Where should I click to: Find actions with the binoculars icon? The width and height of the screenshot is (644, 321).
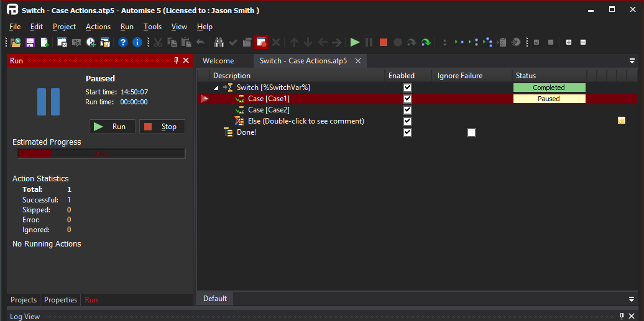coord(219,42)
